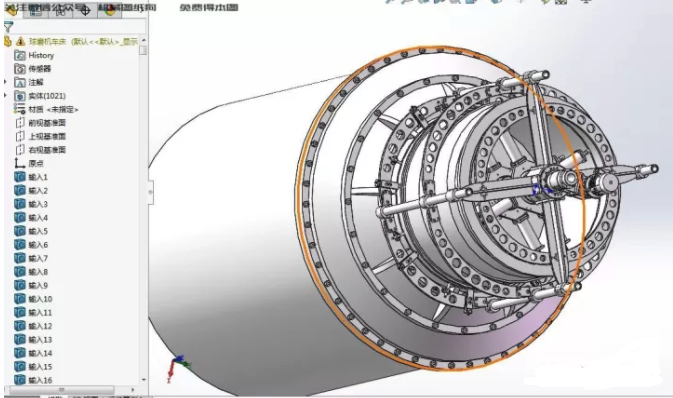Click the tree scrollbar down arrow

(143, 380)
